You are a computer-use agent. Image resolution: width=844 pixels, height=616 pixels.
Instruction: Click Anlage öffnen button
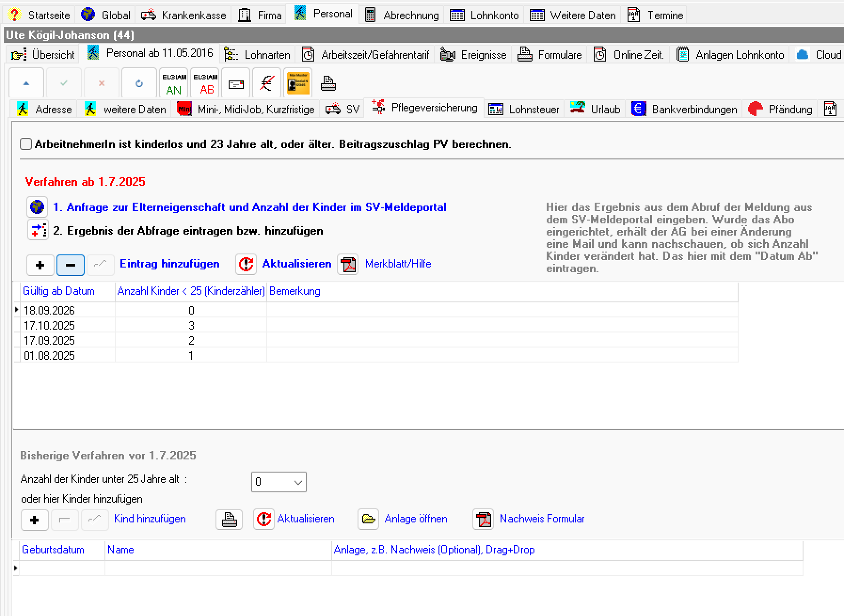click(x=415, y=519)
